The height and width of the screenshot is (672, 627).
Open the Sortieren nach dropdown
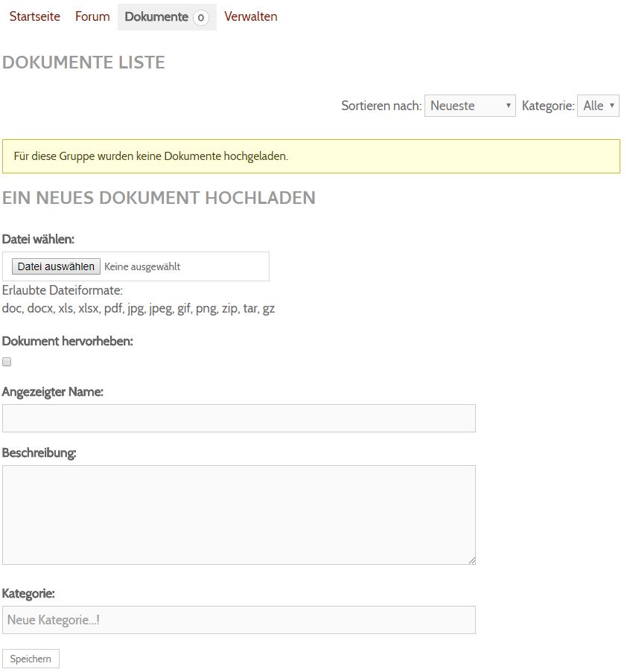[x=470, y=106]
